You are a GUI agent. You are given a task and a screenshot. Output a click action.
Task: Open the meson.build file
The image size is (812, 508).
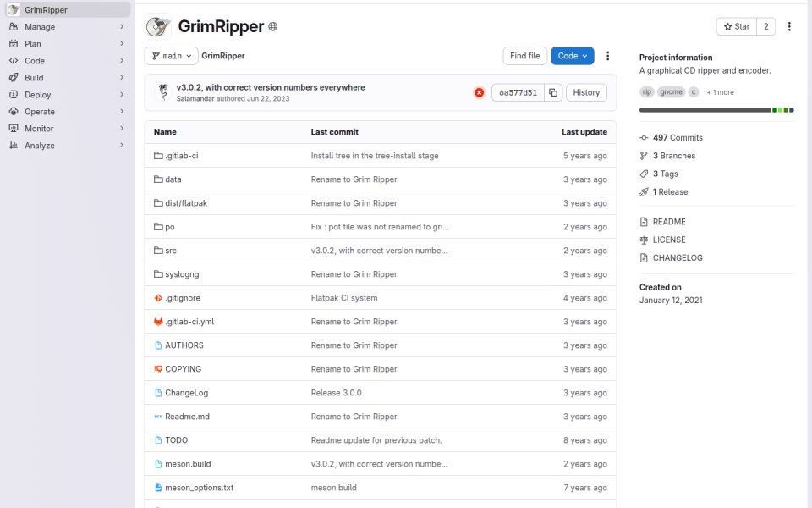click(x=188, y=464)
